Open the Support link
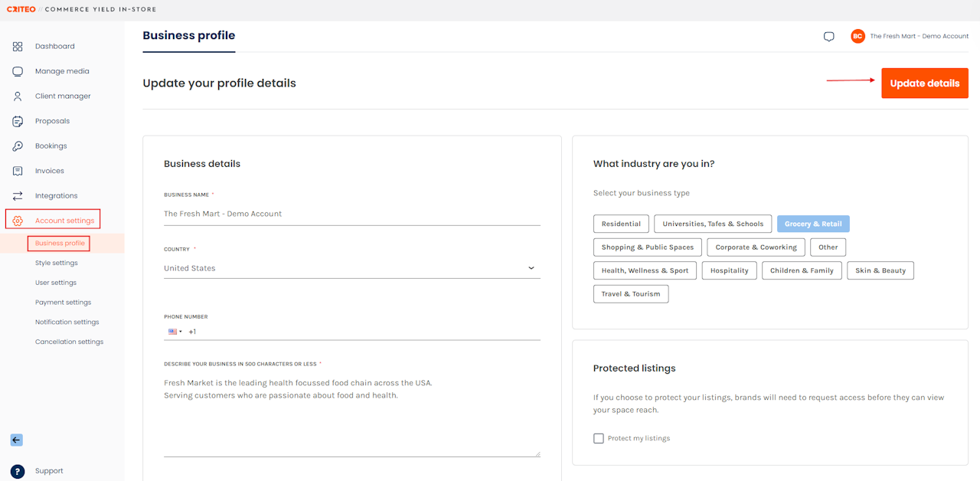 click(x=49, y=471)
